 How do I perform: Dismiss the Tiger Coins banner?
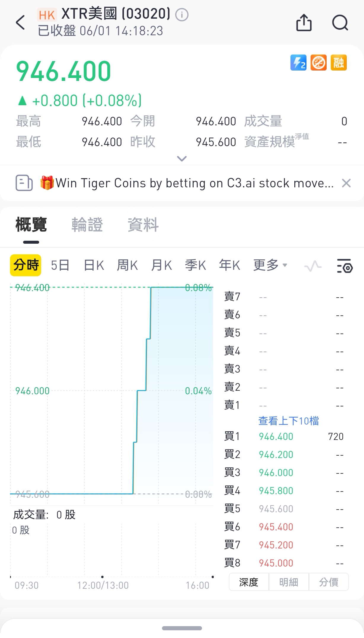[x=346, y=183]
